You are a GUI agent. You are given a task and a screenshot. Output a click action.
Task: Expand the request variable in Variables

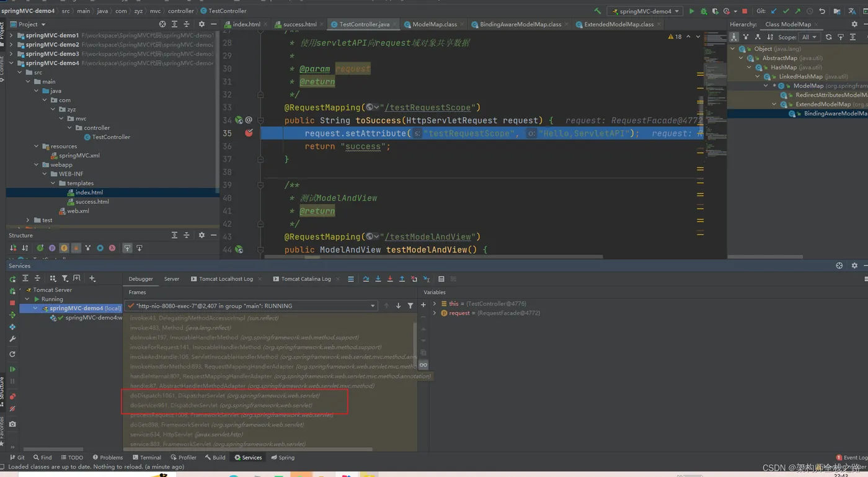(x=435, y=313)
